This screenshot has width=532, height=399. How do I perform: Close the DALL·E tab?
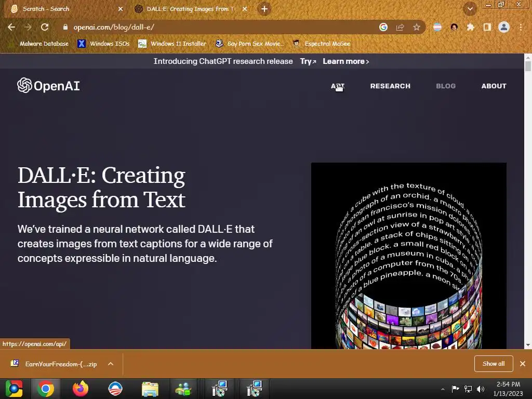pos(245,9)
